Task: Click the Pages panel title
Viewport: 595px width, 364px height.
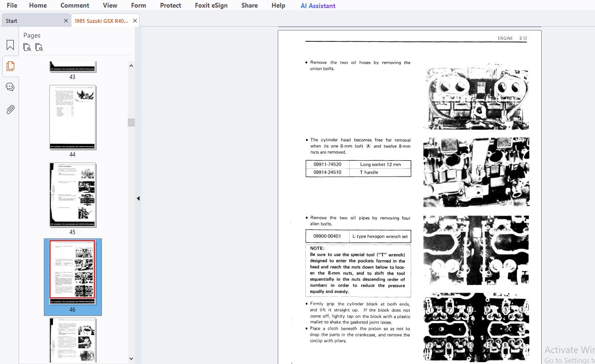Action: coord(32,35)
